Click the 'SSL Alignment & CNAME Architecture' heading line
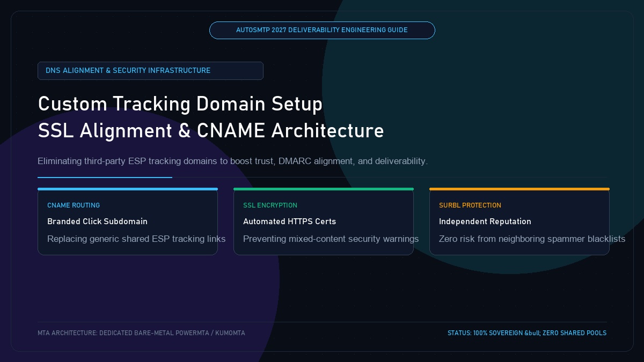Viewport: 644px width, 362px height. coord(211,130)
